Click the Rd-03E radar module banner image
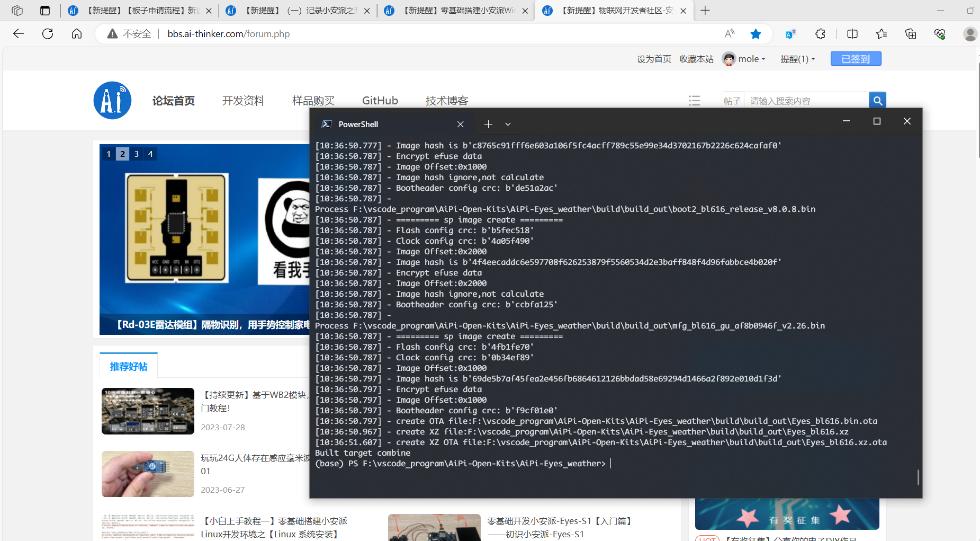 pos(204,239)
